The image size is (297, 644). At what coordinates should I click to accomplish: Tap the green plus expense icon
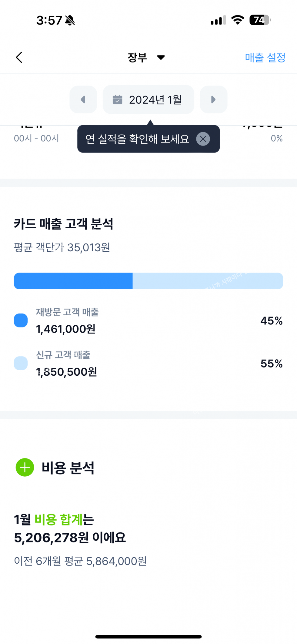click(25, 467)
